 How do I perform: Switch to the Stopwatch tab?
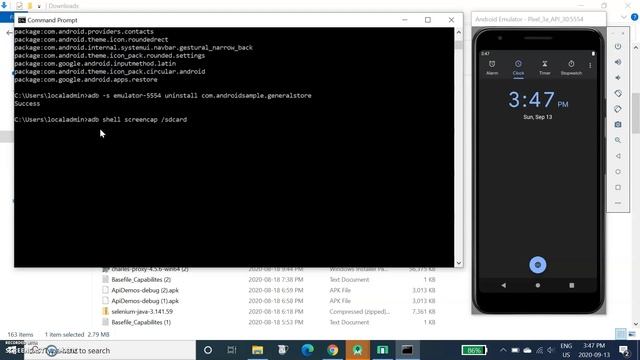point(571,67)
